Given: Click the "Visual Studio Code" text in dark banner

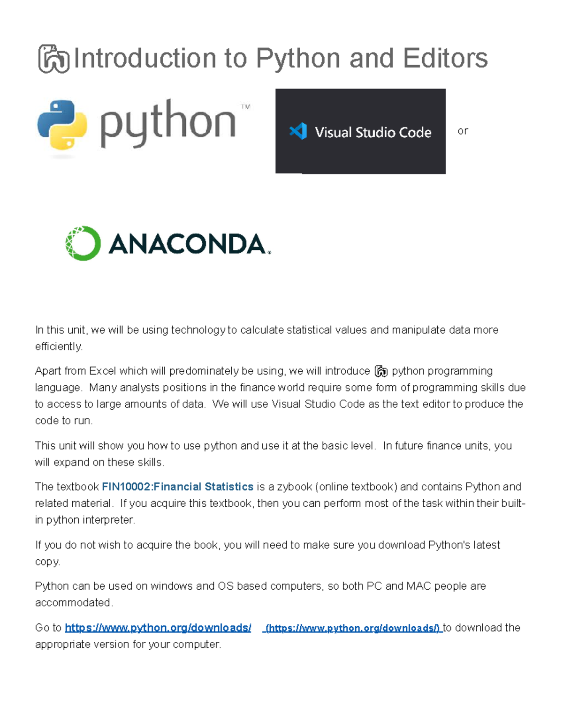Looking at the screenshot, I should (x=373, y=133).
